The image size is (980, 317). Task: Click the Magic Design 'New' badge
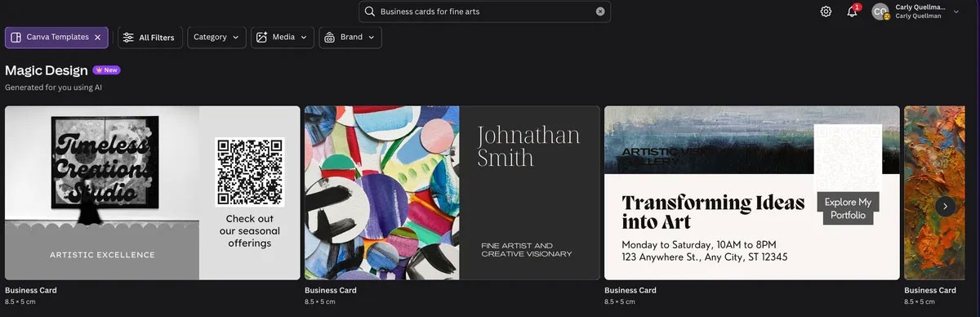coord(107,70)
